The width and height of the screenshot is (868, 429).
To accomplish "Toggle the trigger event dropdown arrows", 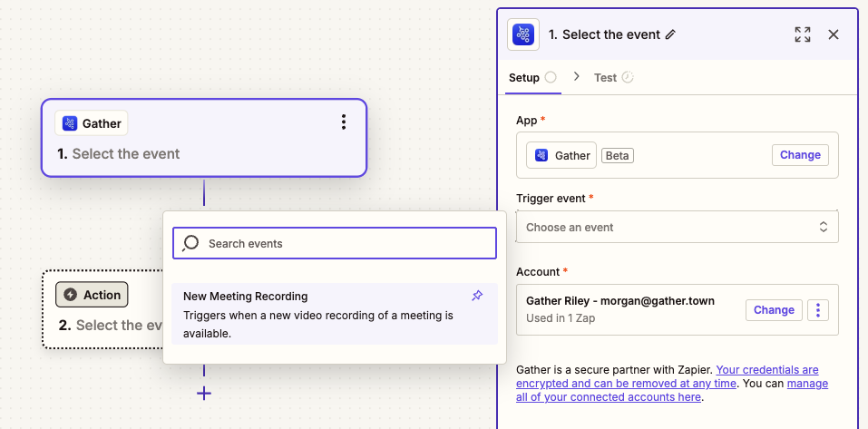I will 824,227.
